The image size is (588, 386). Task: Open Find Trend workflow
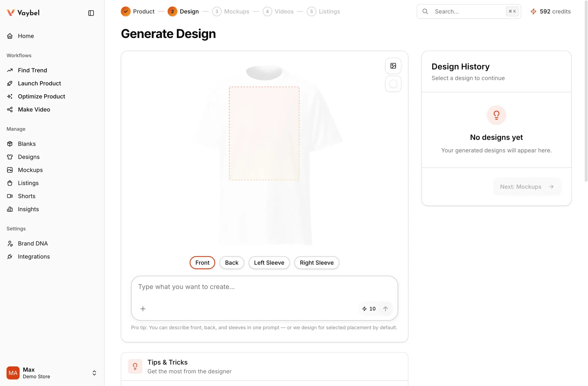click(32, 70)
